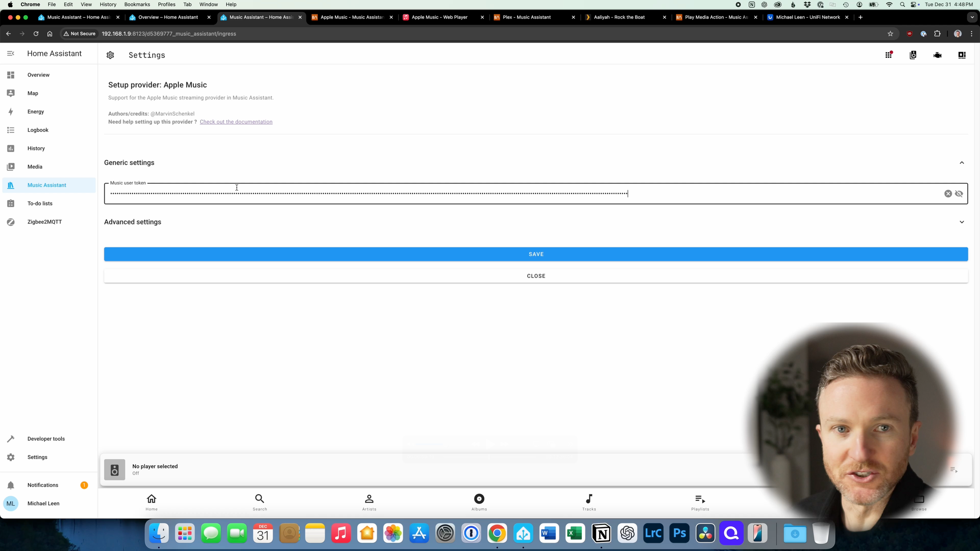Open the Search page icon
The image size is (980, 551).
point(260,502)
